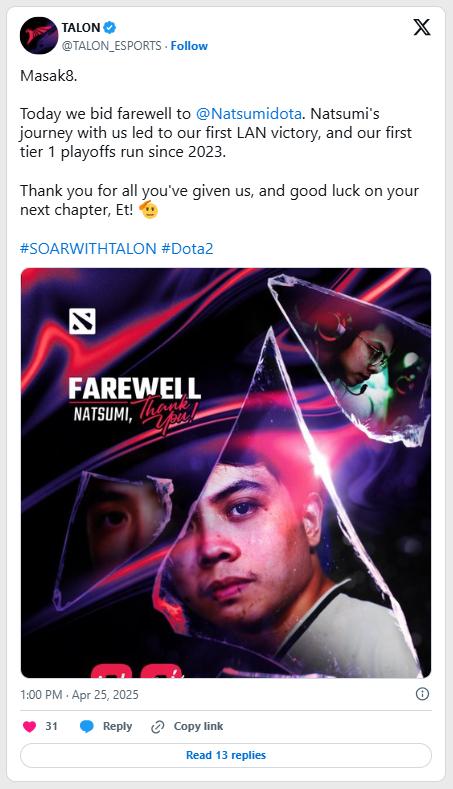
Task: Open the info circle icon
Action: click(x=422, y=694)
